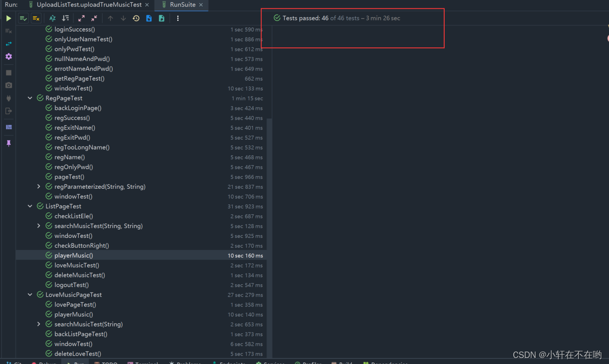Collapse the ListPageTest node

(30, 206)
